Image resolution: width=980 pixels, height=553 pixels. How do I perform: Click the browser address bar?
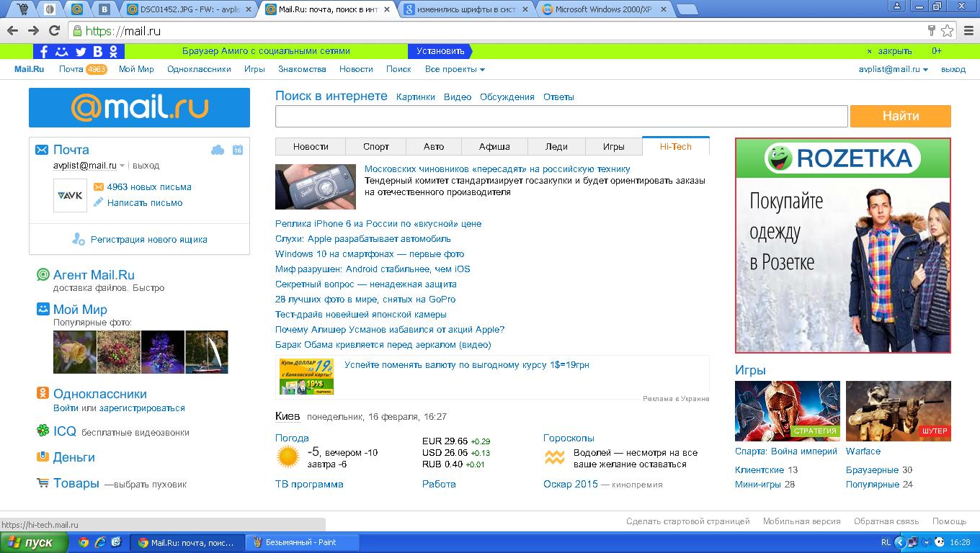coord(497,31)
